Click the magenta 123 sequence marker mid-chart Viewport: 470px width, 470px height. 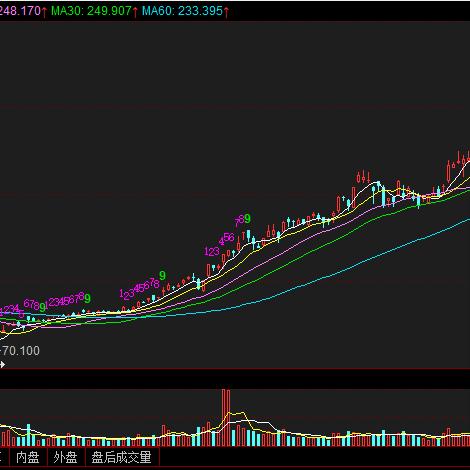212,251
